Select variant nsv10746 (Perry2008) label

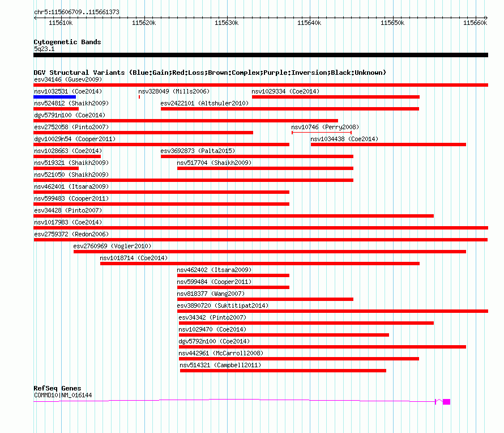325,127
